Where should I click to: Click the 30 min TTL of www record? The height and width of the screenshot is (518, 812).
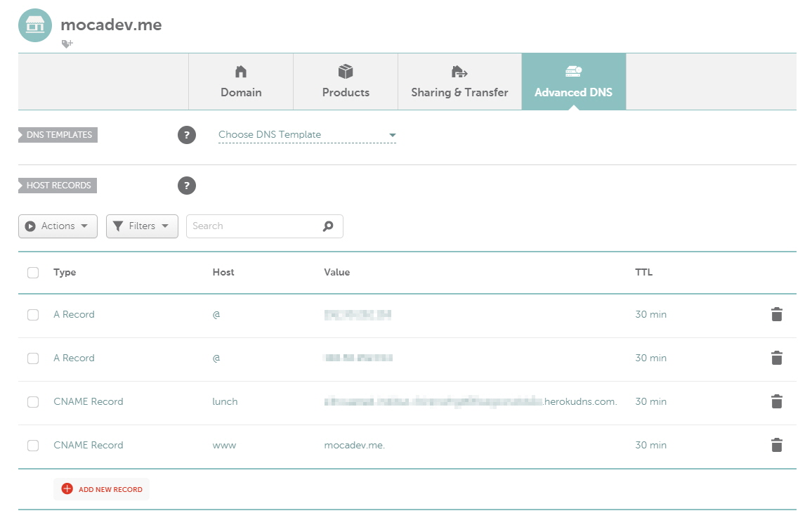tap(651, 445)
